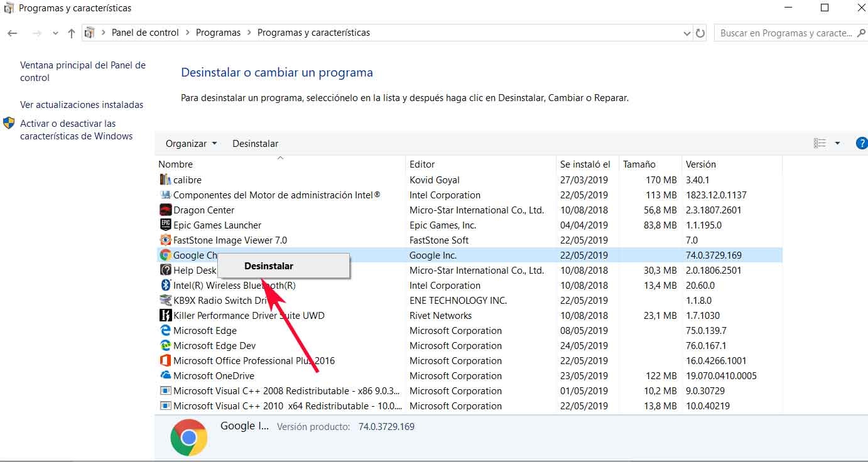
Task: Click the Killer Performance Driver Suite icon
Action: click(166, 316)
